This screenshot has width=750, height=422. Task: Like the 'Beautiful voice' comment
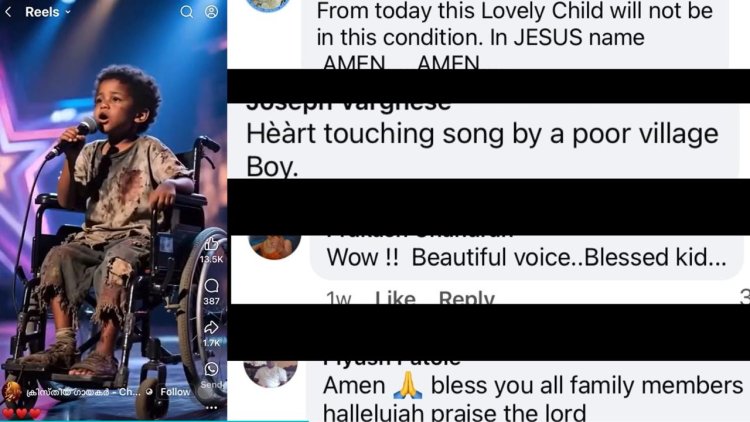click(x=395, y=298)
